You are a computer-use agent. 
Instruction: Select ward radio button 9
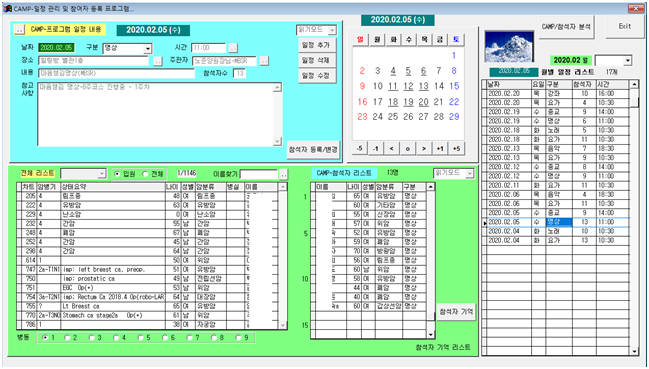point(238,338)
